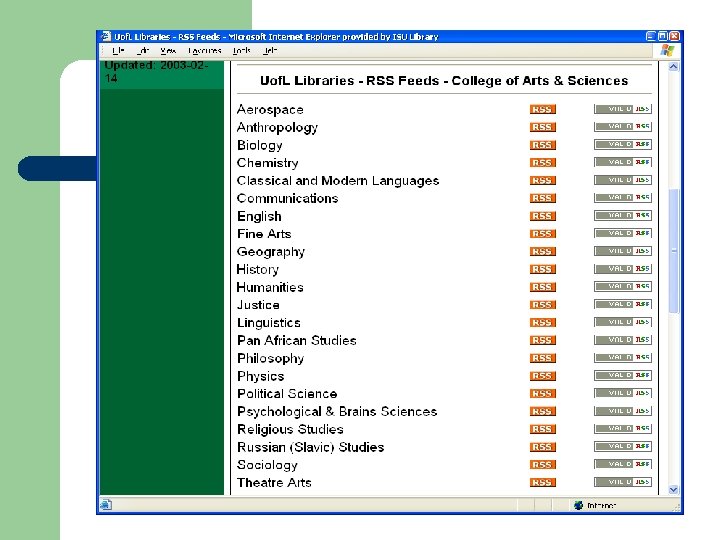Click the History RSS icon
Screen dimensions: 720x540
point(542,269)
